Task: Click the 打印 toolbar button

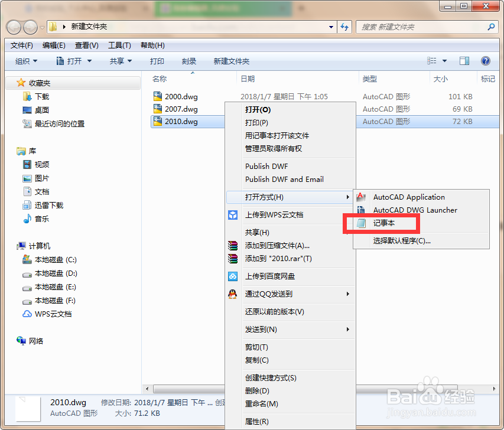Action: [x=157, y=61]
